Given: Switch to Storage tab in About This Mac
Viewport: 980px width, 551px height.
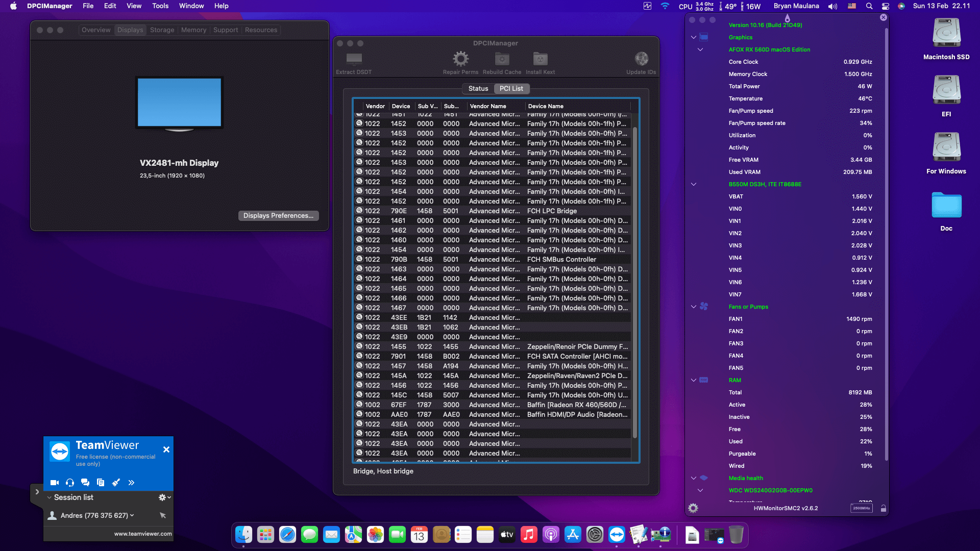Looking at the screenshot, I should pos(162,30).
